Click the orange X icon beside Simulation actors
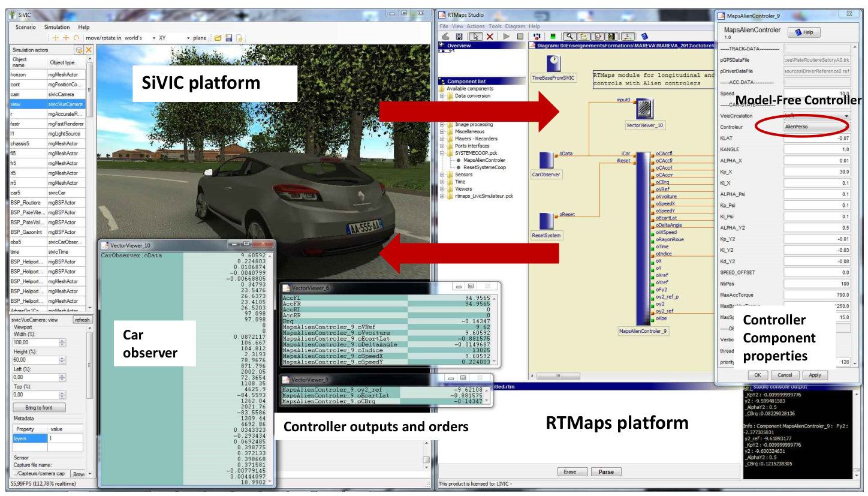Image resolution: width=868 pixels, height=496 pixels. (88, 50)
